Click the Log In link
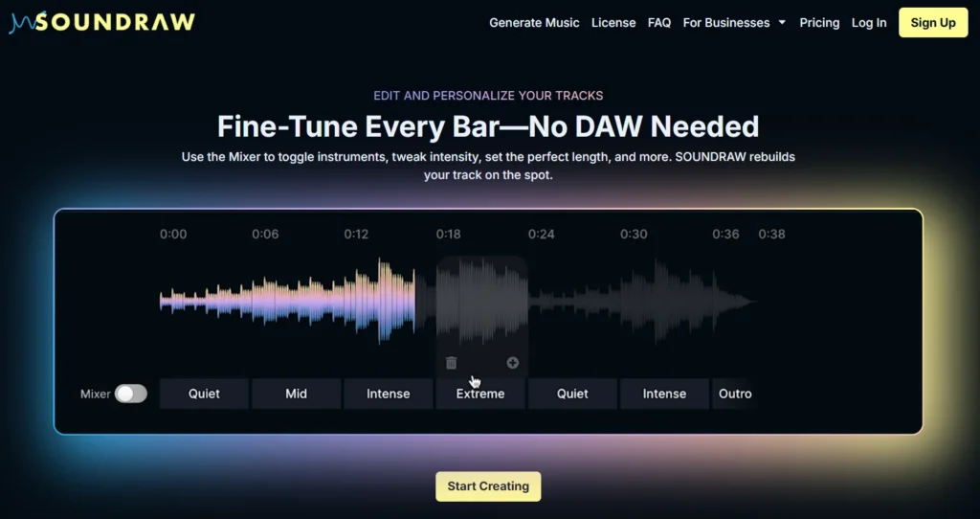The width and height of the screenshot is (980, 519). [869, 22]
